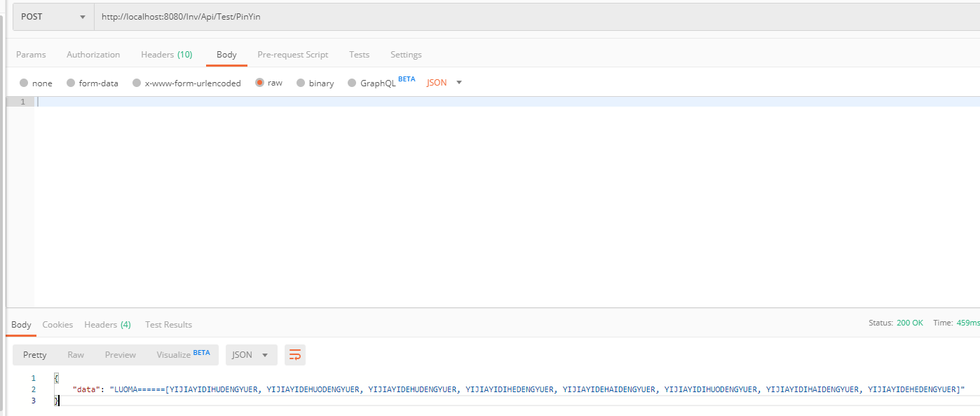Open the response Body tab
This screenshot has height=416, width=980.
tap(21, 324)
